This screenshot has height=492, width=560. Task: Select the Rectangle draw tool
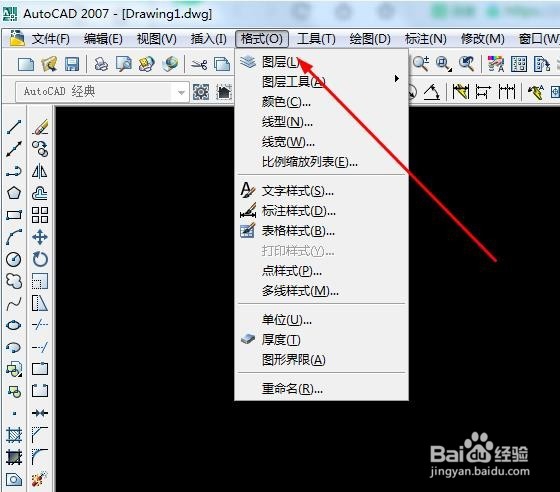point(14,215)
